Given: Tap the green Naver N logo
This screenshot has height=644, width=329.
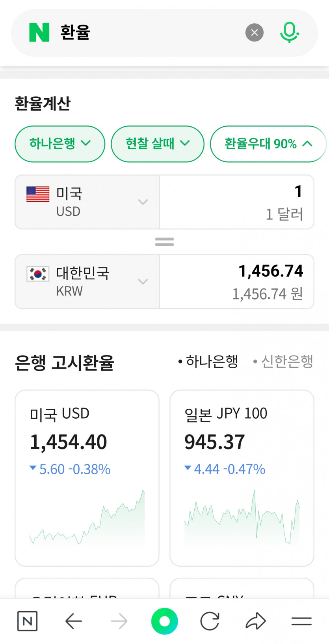Looking at the screenshot, I should pyautogui.click(x=39, y=32).
